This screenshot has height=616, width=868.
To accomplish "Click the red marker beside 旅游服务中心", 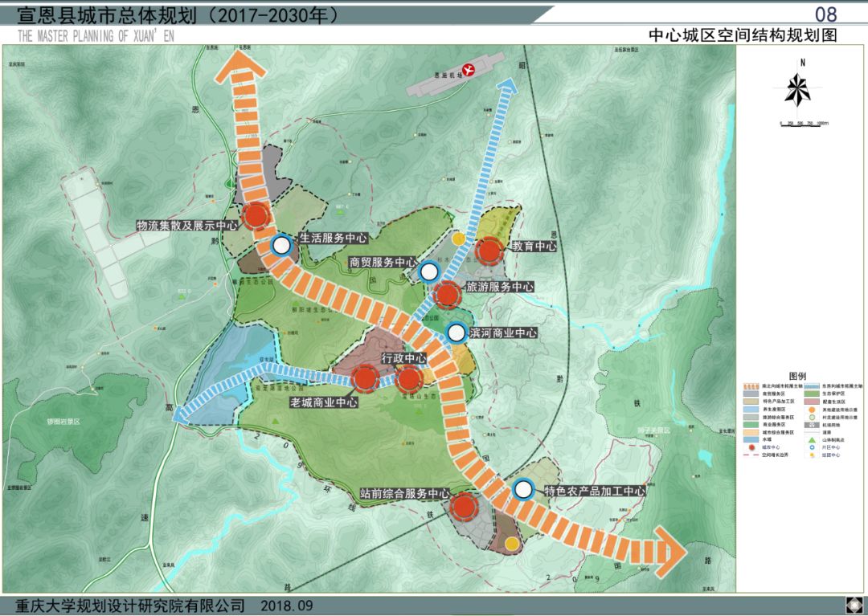I will 447,294.
